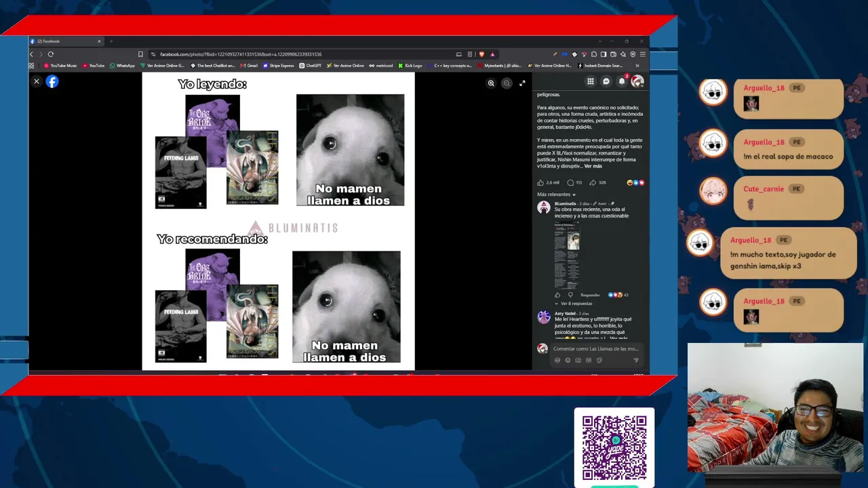The image size is (868, 488).
Task: Open the post comments count
Action: pyautogui.click(x=574, y=182)
